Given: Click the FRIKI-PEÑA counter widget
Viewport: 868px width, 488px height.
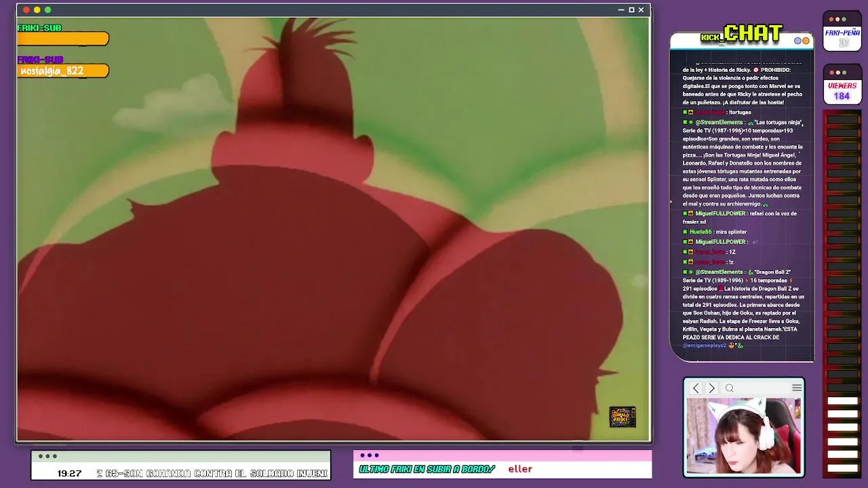Looking at the screenshot, I should [842, 31].
